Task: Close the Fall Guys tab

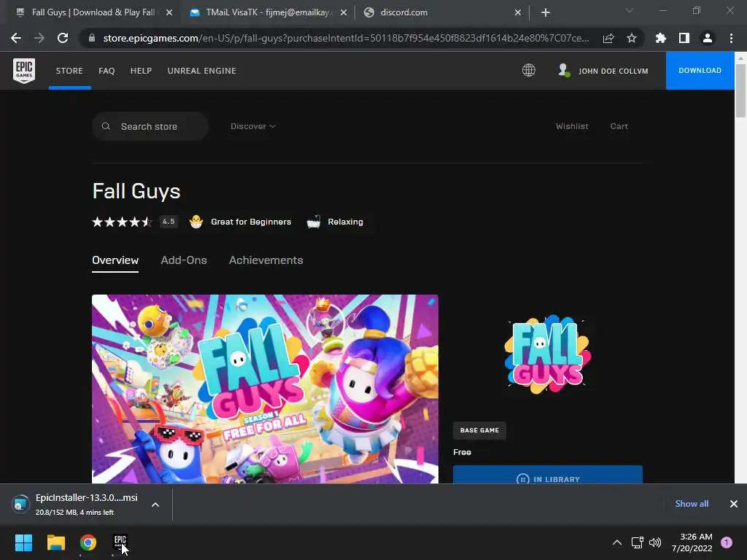Action: [x=169, y=12]
